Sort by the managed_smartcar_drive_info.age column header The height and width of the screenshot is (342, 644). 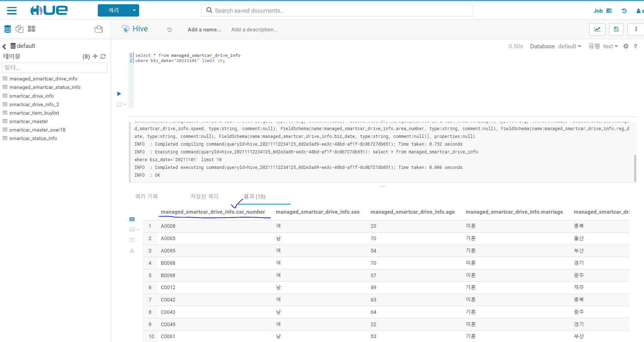click(x=413, y=212)
